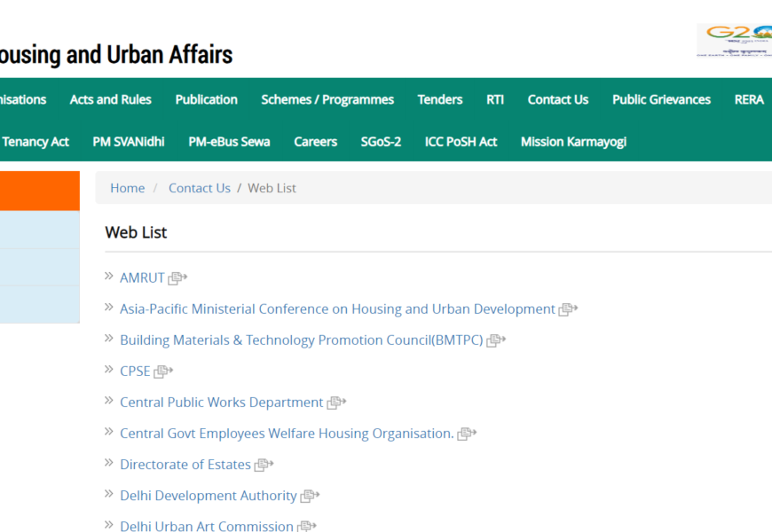Click external-link icon after BMTPC link

(x=496, y=340)
